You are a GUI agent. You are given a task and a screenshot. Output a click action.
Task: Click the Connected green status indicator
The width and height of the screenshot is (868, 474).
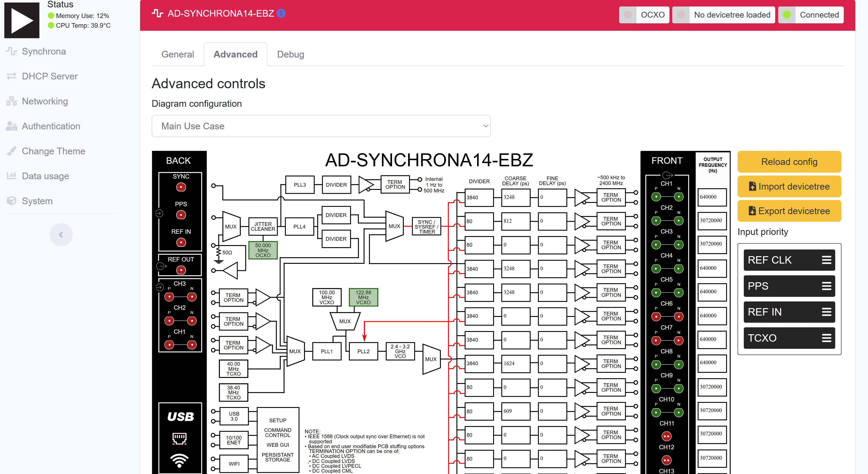click(x=787, y=15)
